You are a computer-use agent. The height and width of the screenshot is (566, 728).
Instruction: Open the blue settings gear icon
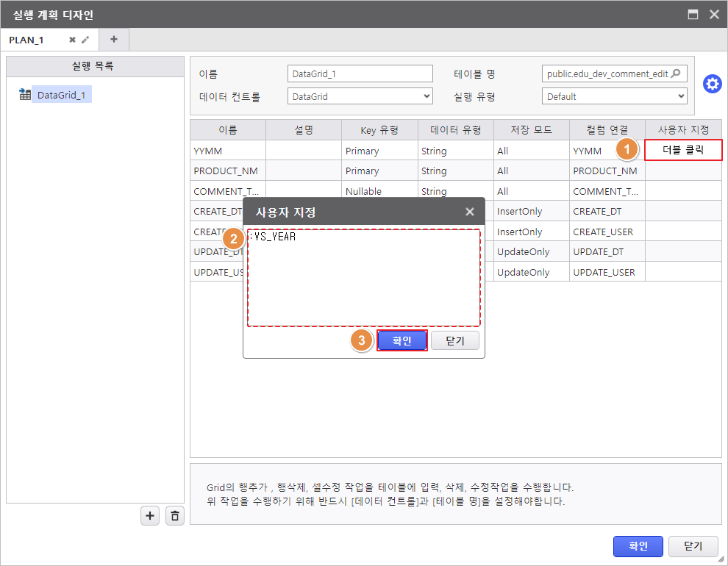713,84
